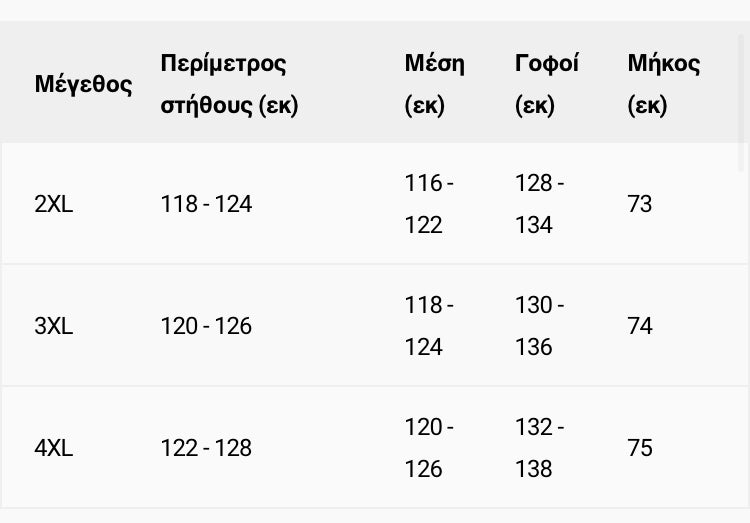Click chest value 122 - 128

pos(206,448)
